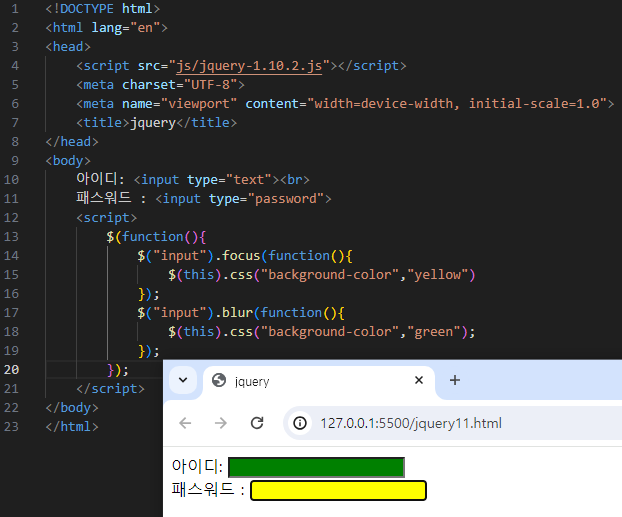Screen dimensions: 622x517
Task: Click the DOCTYPE declaration on line 1
Action: [x=103, y=9]
